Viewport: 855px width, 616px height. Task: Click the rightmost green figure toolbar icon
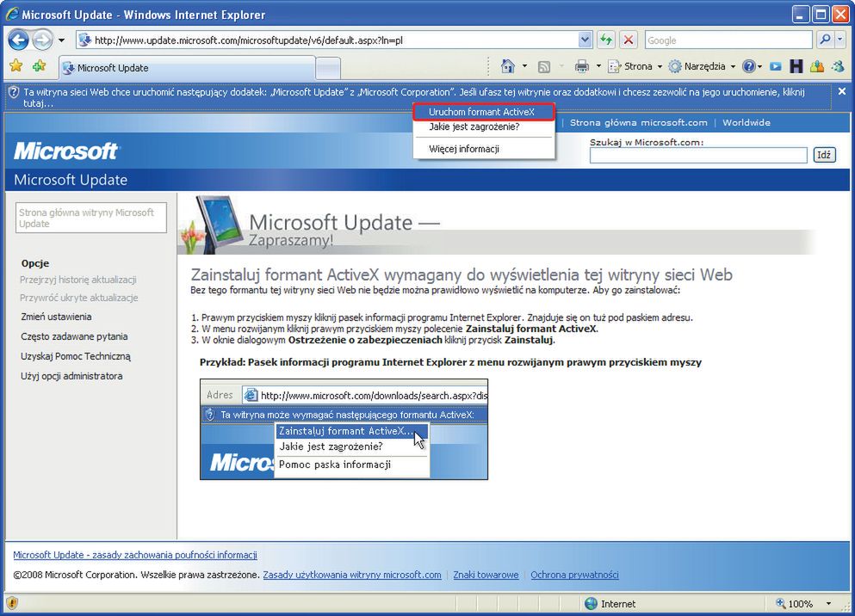838,66
